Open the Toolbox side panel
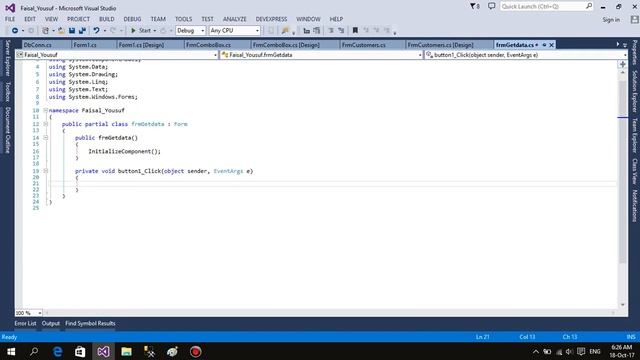This screenshot has width=640, height=360. (x=7, y=91)
